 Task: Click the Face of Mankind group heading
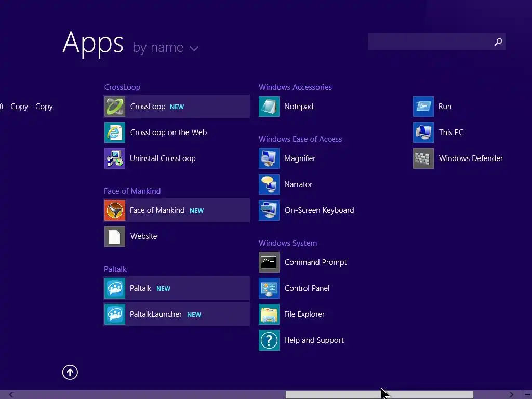point(132,191)
